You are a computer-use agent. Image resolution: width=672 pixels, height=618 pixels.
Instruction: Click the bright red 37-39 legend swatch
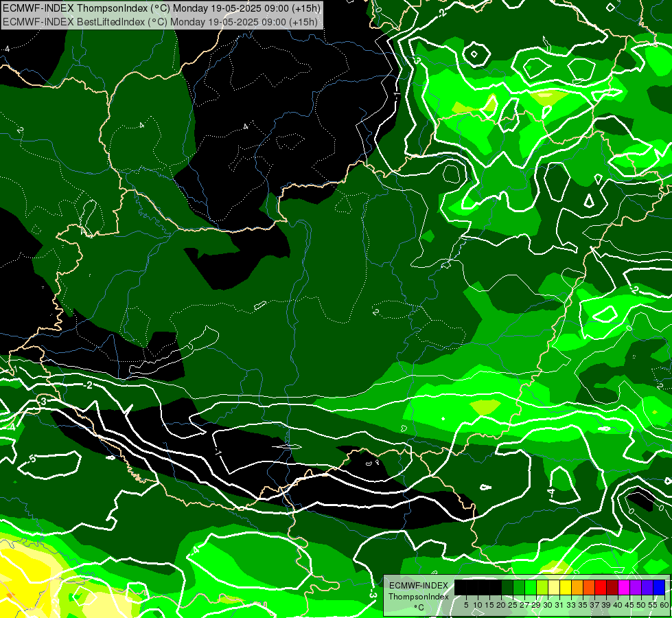(601, 587)
